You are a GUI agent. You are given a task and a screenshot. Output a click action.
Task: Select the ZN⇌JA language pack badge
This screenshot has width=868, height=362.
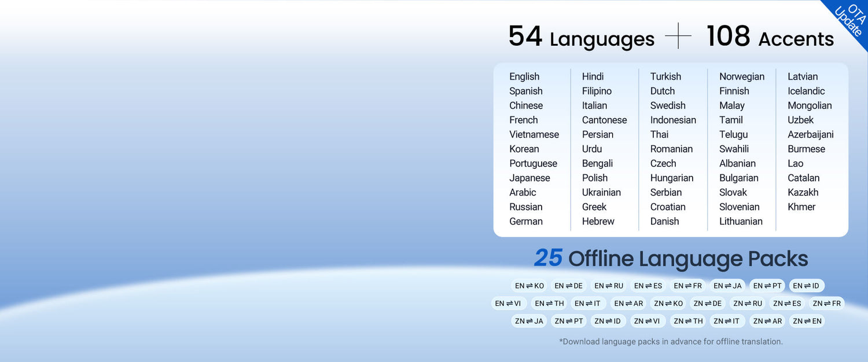tap(529, 321)
